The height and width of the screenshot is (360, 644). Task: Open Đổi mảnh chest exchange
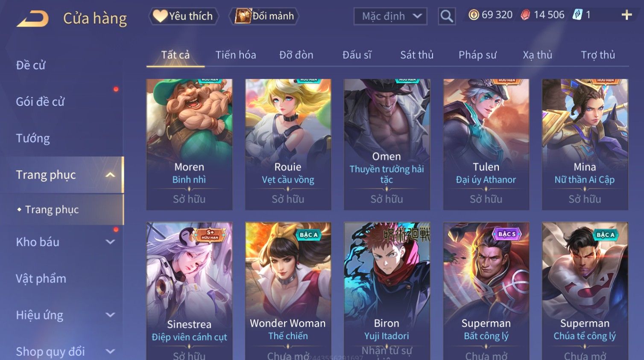264,16
